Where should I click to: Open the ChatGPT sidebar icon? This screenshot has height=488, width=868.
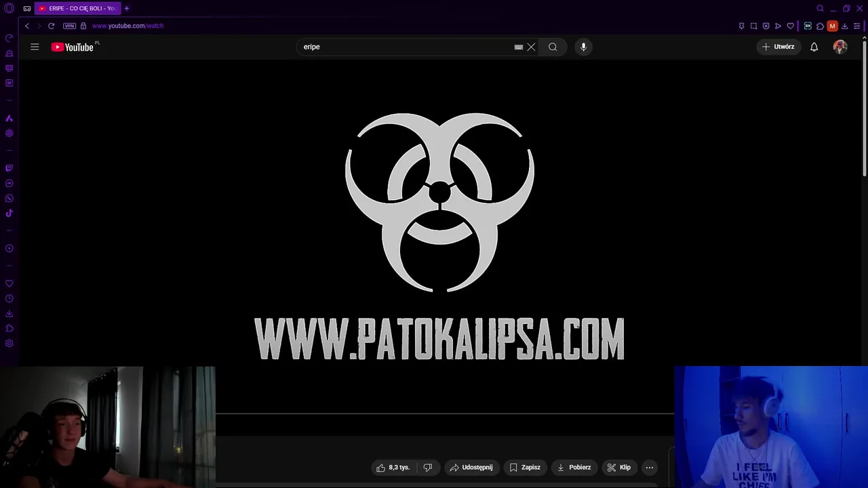9,134
